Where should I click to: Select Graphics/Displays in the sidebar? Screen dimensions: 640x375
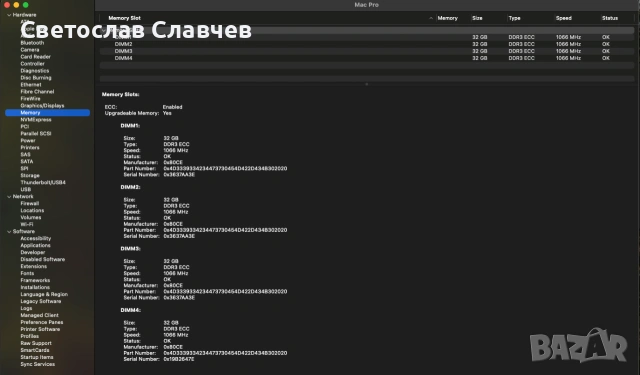(42, 105)
